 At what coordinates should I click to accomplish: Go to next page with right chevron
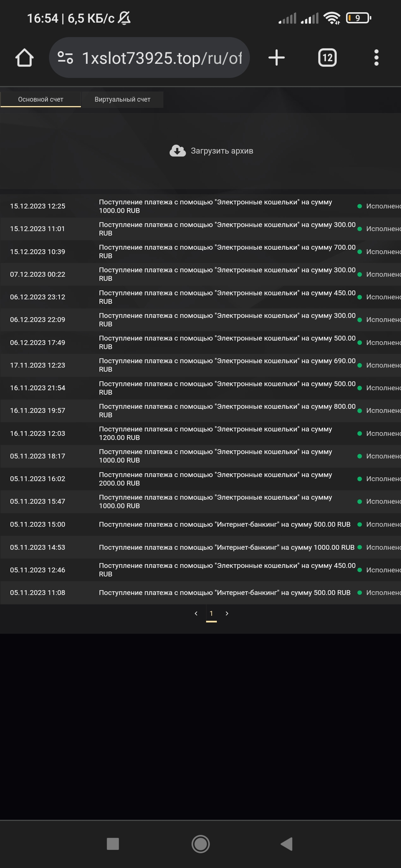pos(227,614)
